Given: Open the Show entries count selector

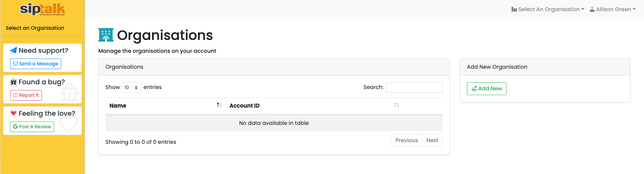Looking at the screenshot, I should pyautogui.click(x=131, y=87).
